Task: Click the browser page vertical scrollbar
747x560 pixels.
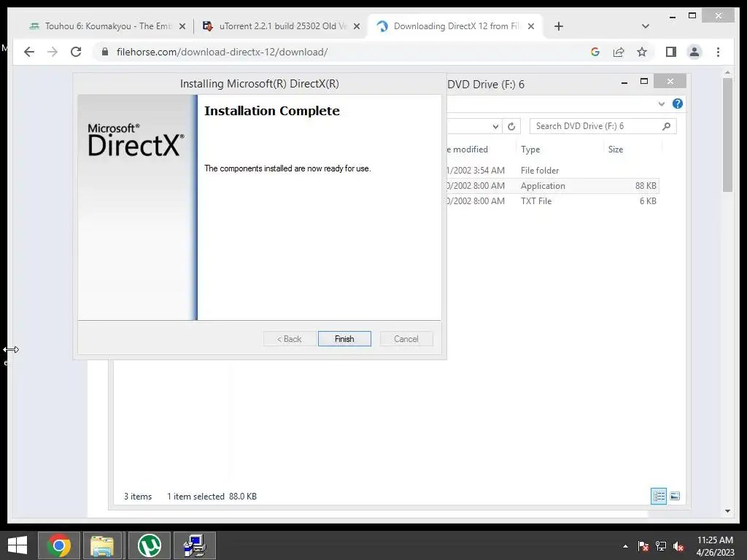Action: click(x=727, y=135)
